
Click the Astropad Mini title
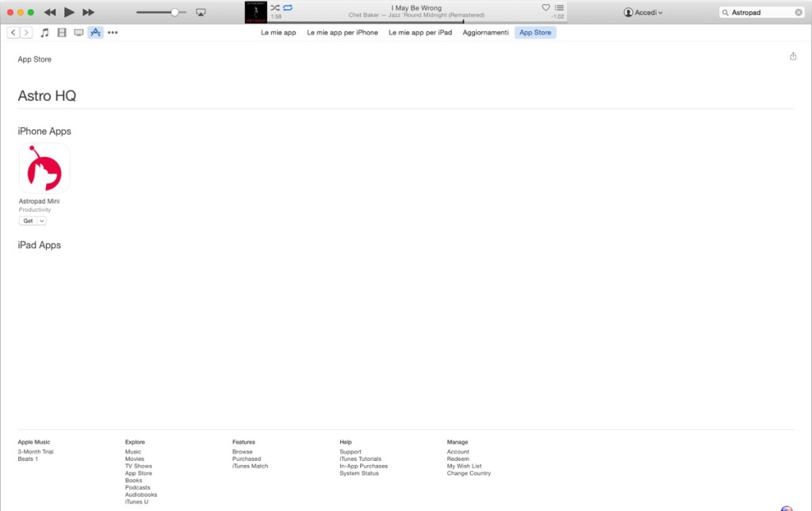(40, 201)
